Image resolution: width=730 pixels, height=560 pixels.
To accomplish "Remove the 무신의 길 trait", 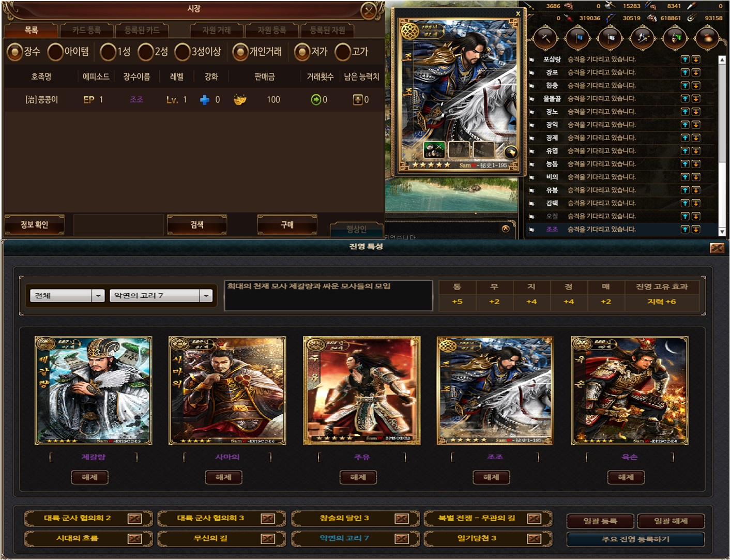I will coord(268,539).
